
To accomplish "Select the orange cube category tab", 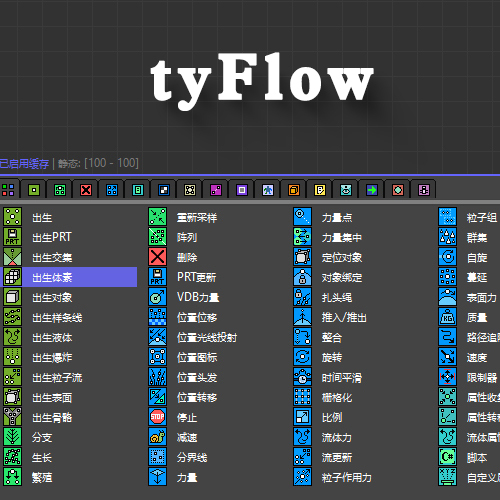I will [x=294, y=190].
